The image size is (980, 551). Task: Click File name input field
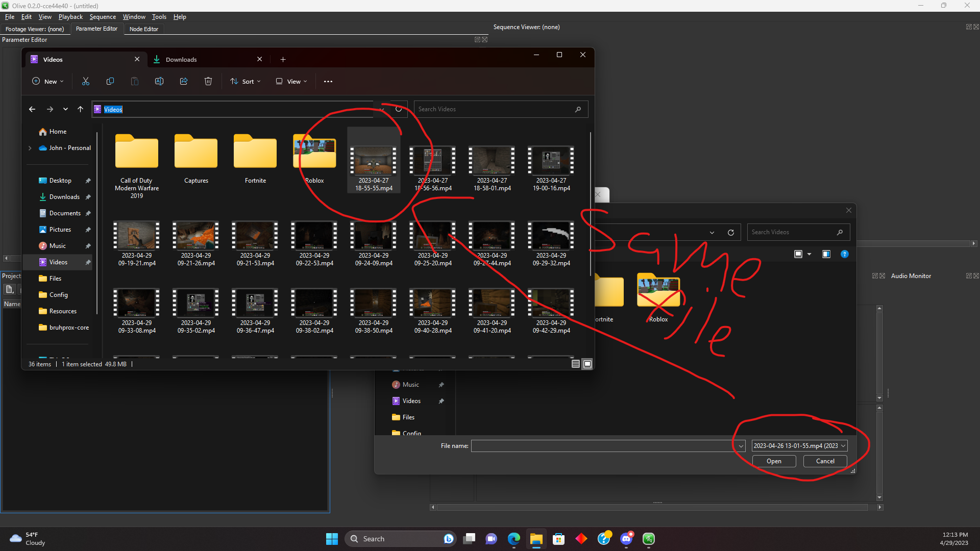pos(603,446)
